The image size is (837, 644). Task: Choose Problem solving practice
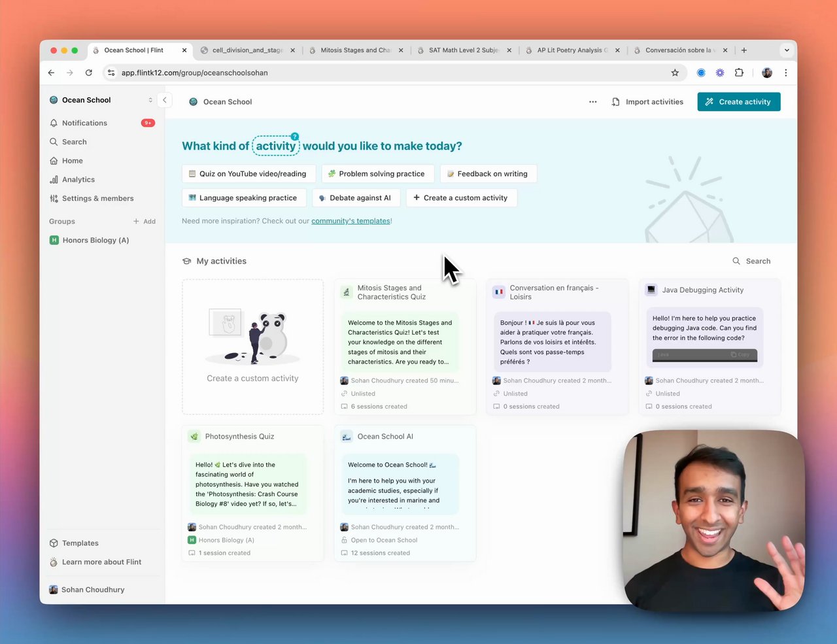click(377, 174)
